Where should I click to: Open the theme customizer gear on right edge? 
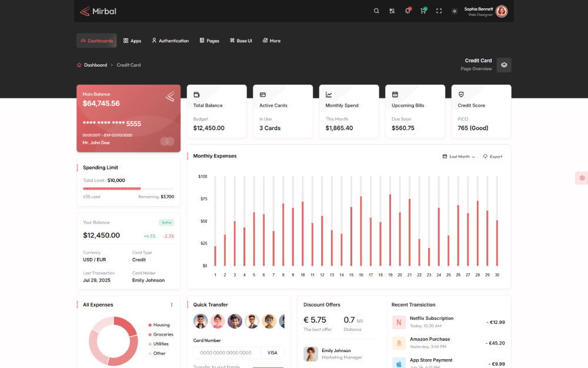click(x=582, y=178)
